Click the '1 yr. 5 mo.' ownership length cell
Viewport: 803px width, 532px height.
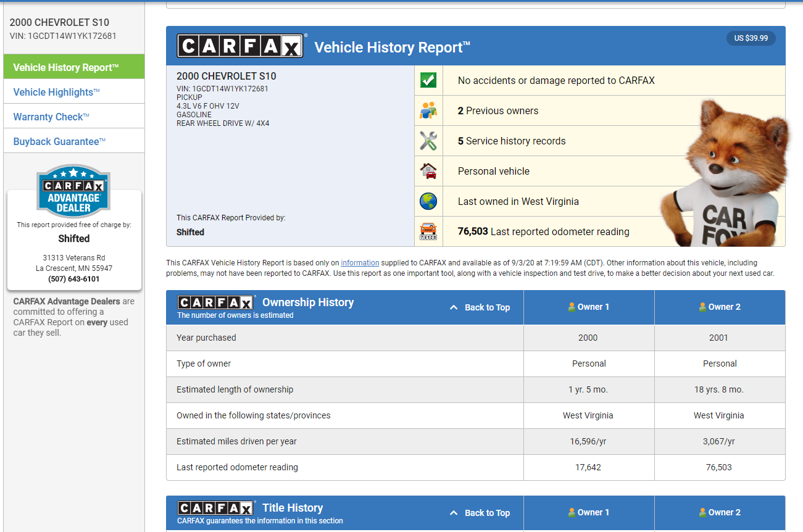(589, 389)
